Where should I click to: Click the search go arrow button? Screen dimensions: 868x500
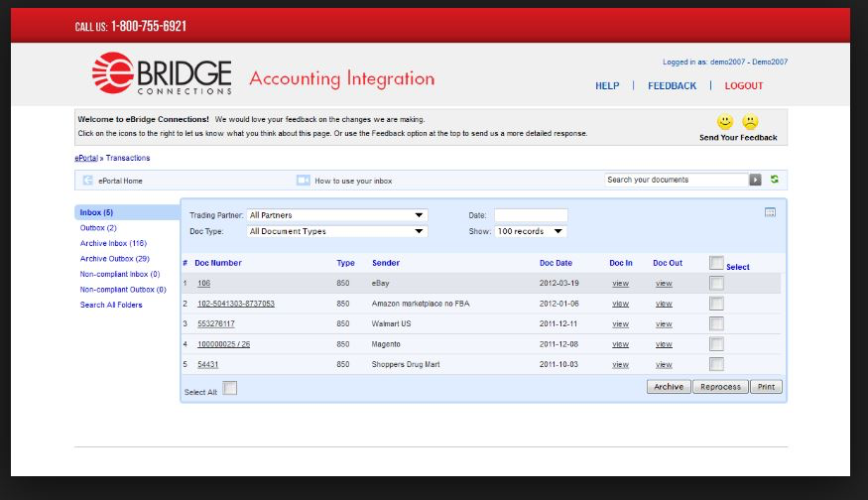[755, 180]
